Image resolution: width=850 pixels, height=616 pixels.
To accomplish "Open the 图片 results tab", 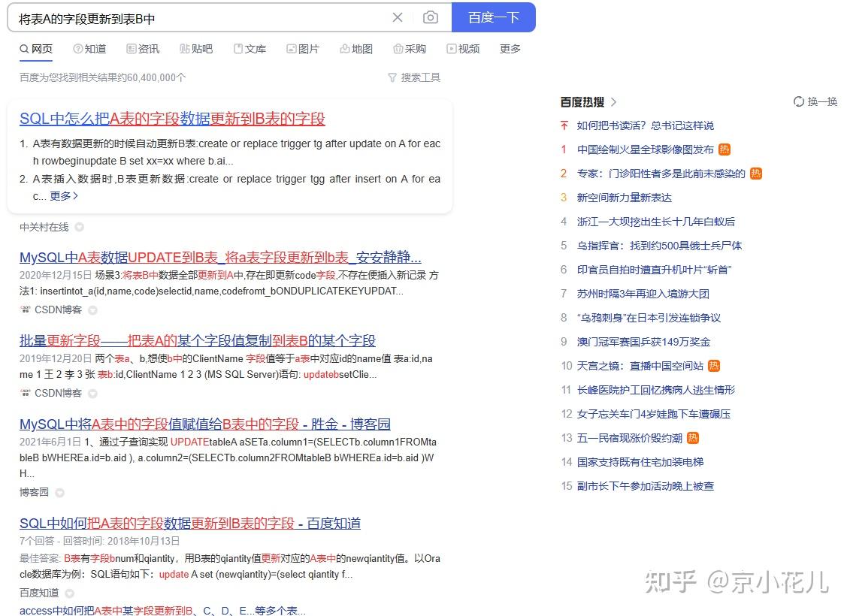I will pos(303,49).
